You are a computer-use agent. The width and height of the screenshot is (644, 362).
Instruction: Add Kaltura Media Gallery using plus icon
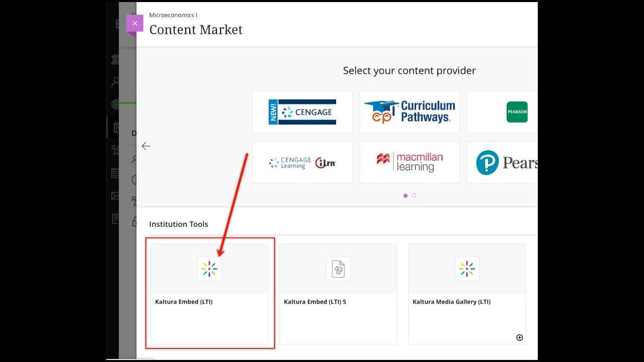point(520,338)
